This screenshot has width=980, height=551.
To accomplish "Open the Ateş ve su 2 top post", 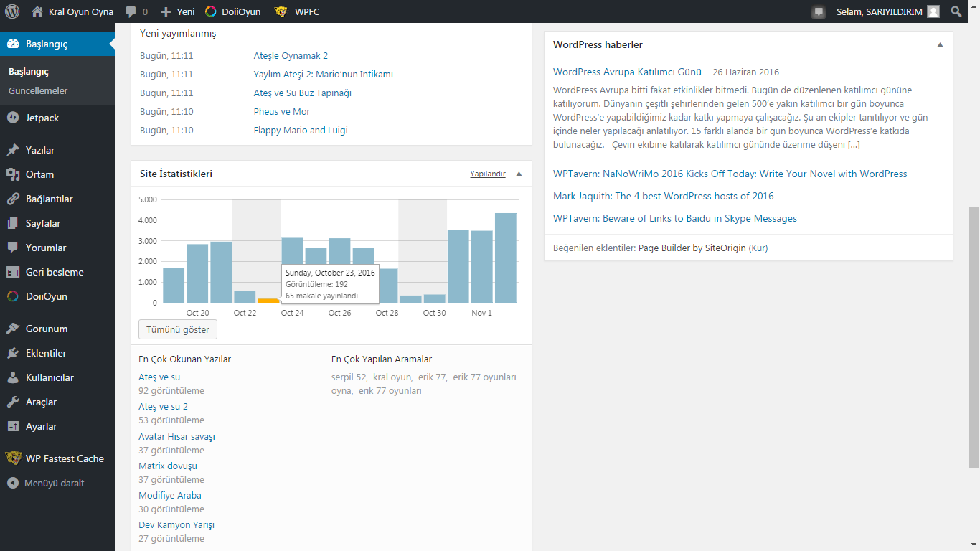I will (164, 407).
